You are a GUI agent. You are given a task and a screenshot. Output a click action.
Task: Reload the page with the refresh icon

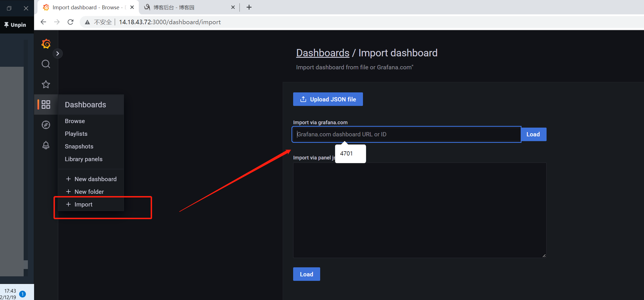coord(70,22)
